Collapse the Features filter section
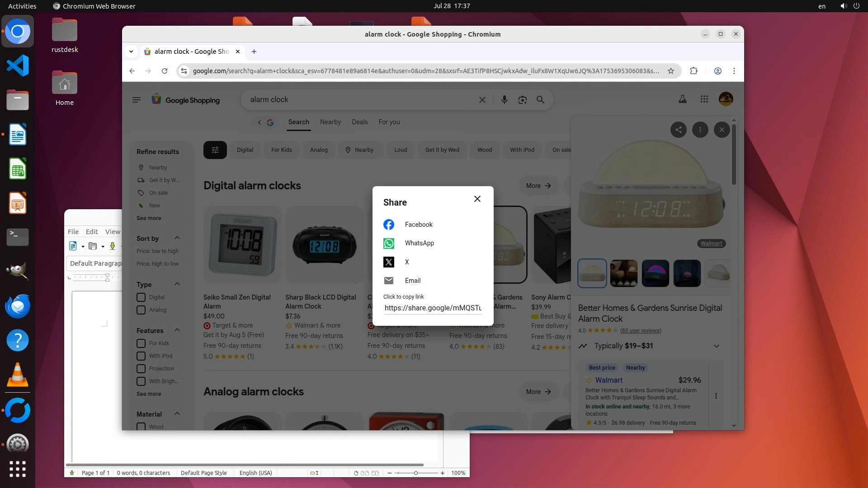Image resolution: width=868 pixels, height=488 pixels. click(x=177, y=330)
